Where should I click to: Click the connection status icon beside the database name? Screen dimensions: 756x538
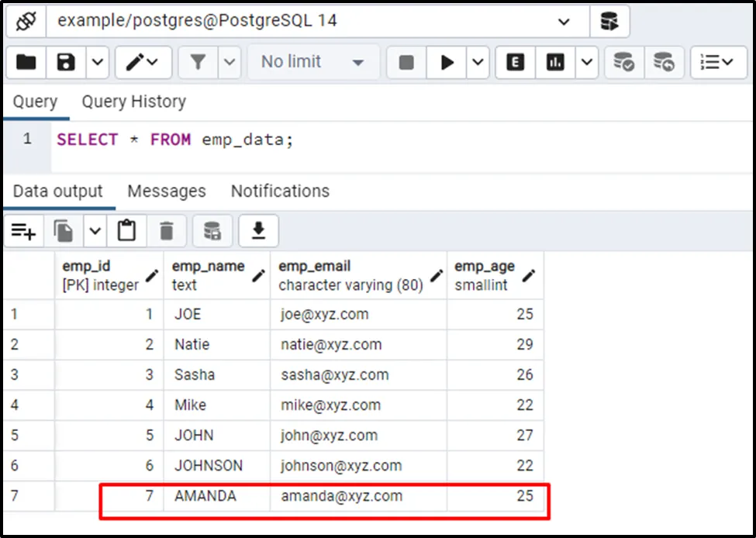[25, 21]
